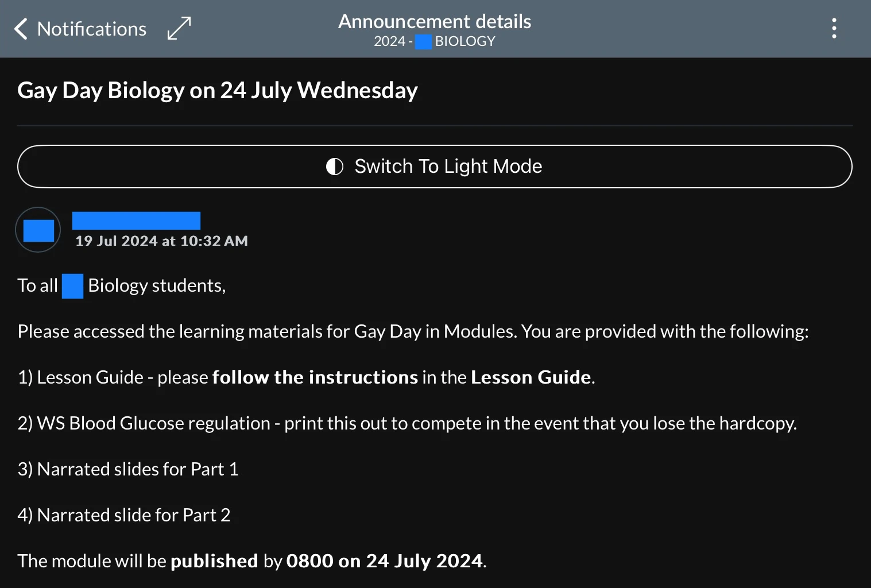Toggle dark mode off using the mode button
Screen dimensions: 871x588
[x=435, y=167]
